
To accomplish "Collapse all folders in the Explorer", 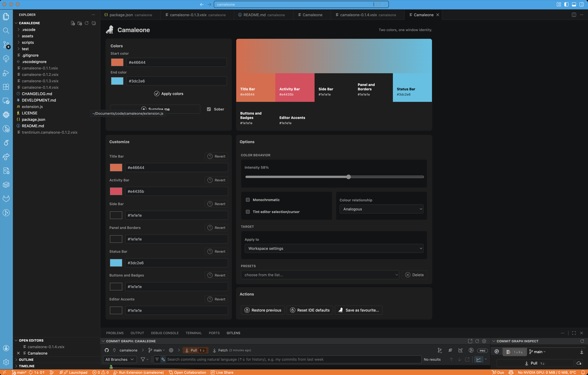I will [x=93, y=23].
